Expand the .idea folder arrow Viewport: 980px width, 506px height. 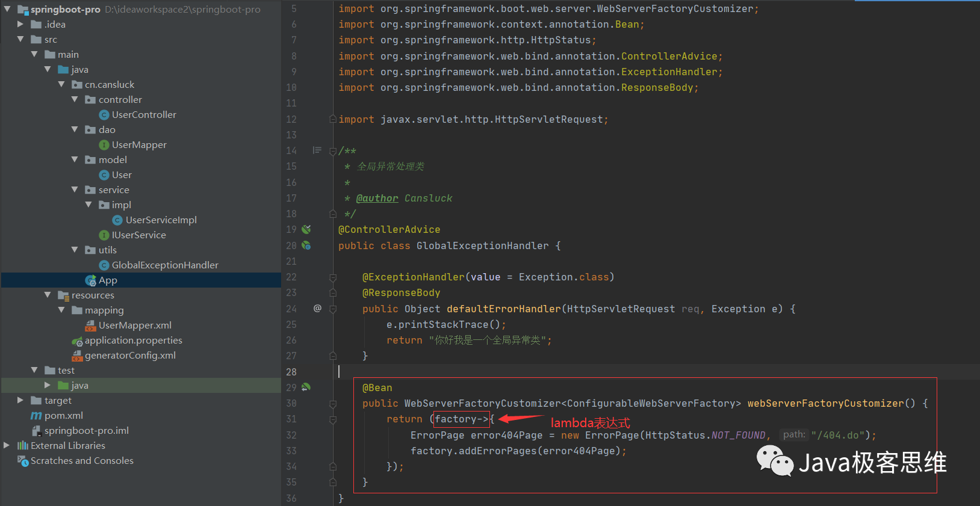pyautogui.click(x=20, y=24)
